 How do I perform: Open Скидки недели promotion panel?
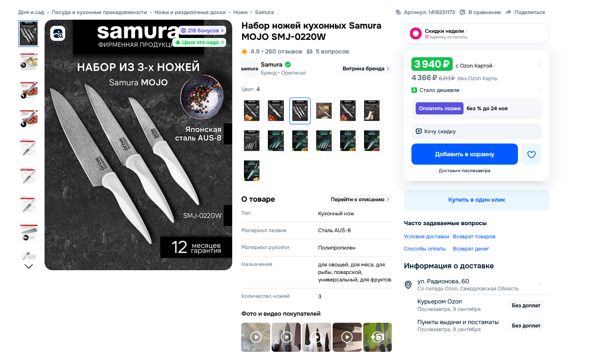(476, 33)
